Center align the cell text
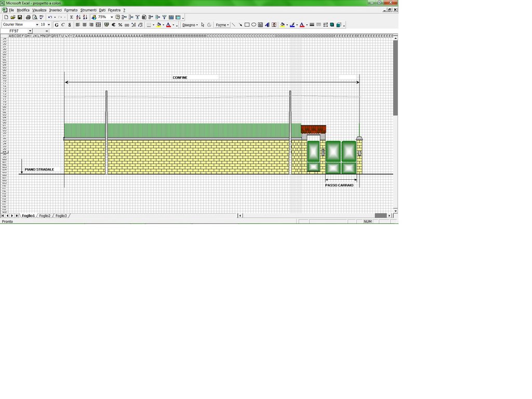 pyautogui.click(x=85, y=25)
